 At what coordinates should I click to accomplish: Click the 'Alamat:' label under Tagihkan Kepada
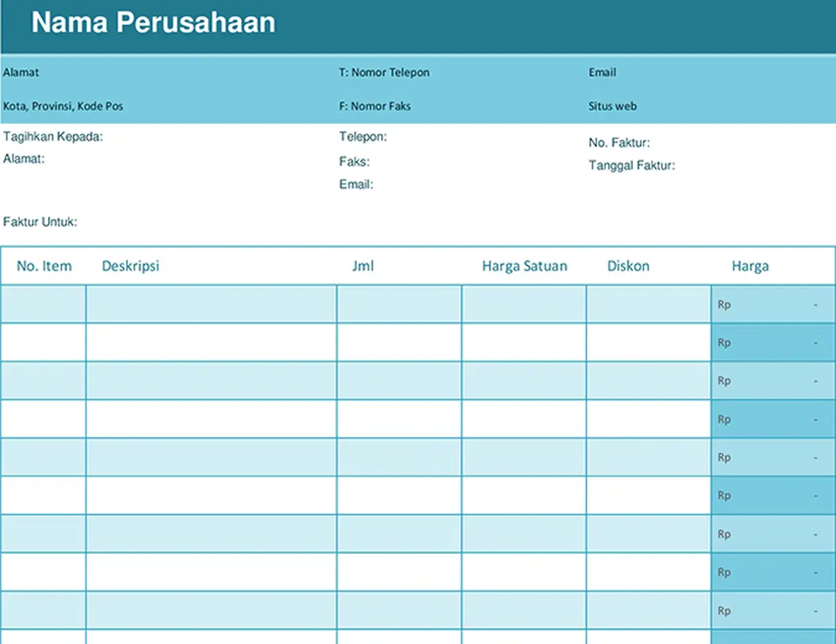(x=24, y=159)
